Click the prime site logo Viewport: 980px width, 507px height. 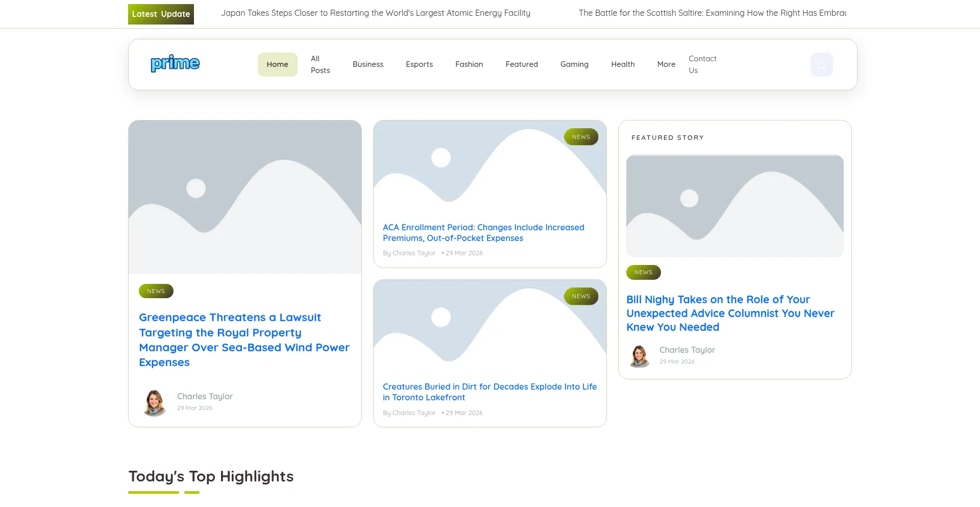point(175,63)
